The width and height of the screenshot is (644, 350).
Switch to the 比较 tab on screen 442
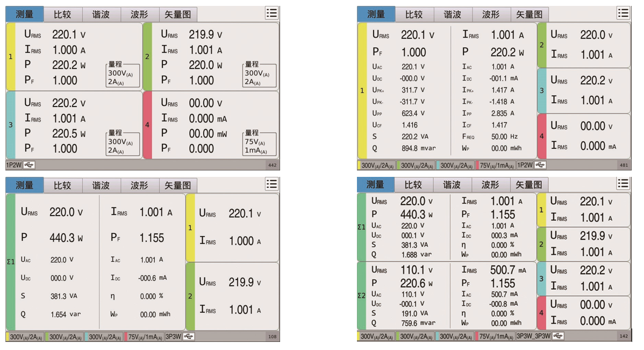click(62, 15)
